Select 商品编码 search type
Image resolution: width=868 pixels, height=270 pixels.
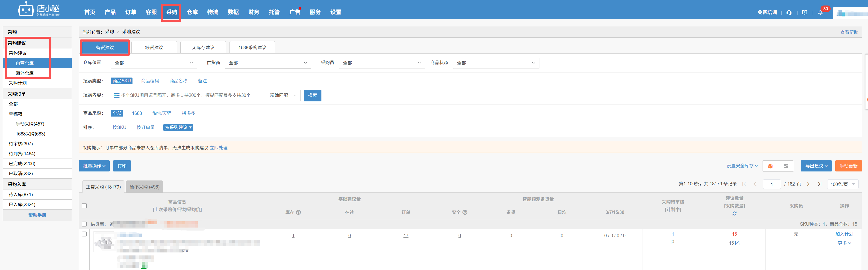(x=150, y=81)
